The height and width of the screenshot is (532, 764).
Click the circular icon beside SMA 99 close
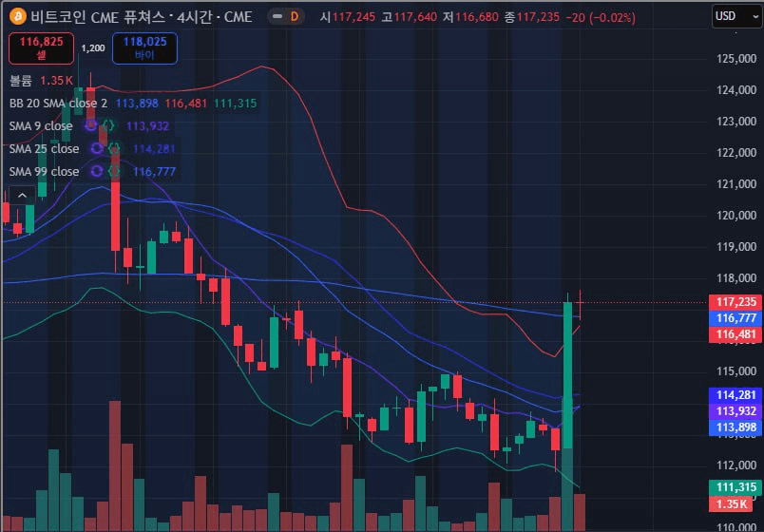click(97, 172)
